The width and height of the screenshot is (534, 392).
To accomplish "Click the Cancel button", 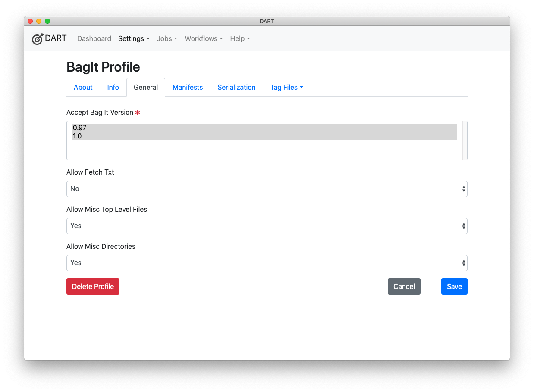I will click(404, 286).
